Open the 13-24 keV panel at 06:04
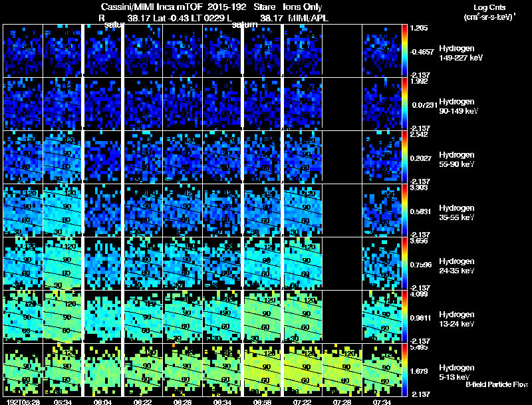The height and width of the screenshot is (405, 532). (103, 317)
